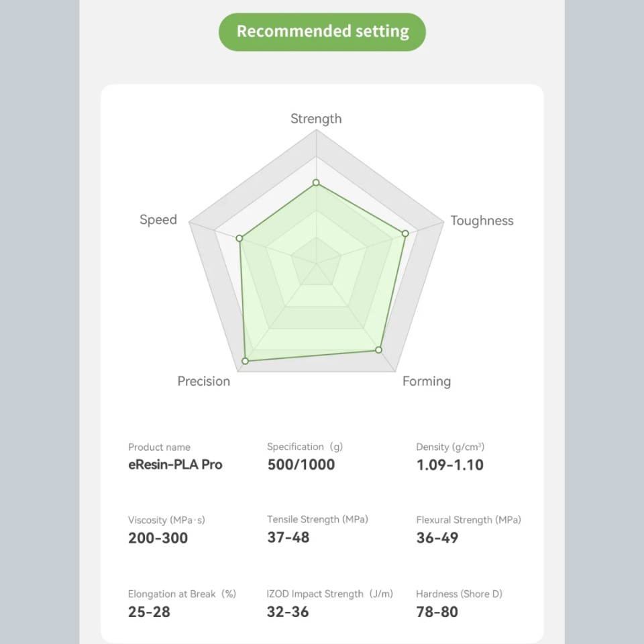The width and height of the screenshot is (644, 644).
Task: Select the Forming data point marker
Action: (378, 350)
